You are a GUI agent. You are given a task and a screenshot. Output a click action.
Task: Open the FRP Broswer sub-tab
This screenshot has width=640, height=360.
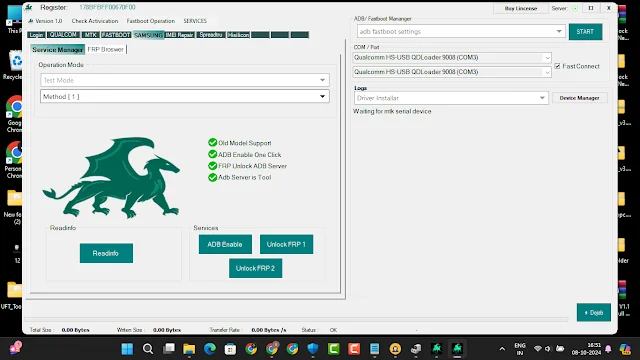coord(106,49)
